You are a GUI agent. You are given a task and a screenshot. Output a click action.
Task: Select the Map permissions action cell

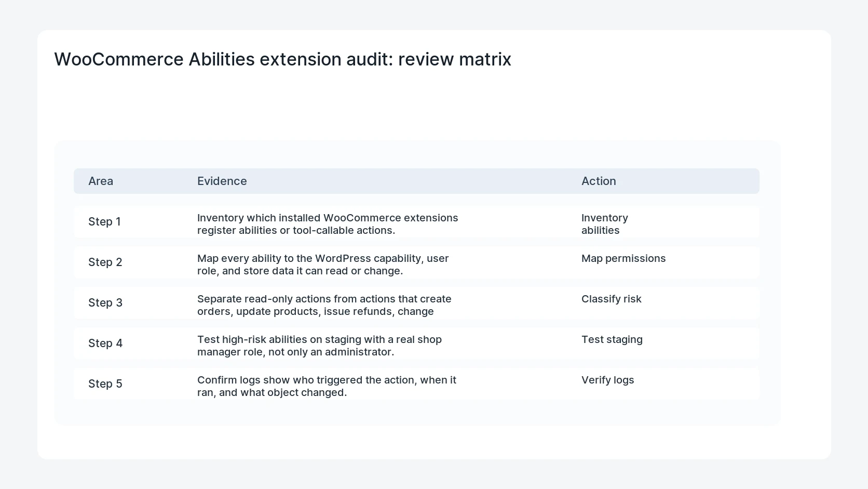[623, 258]
